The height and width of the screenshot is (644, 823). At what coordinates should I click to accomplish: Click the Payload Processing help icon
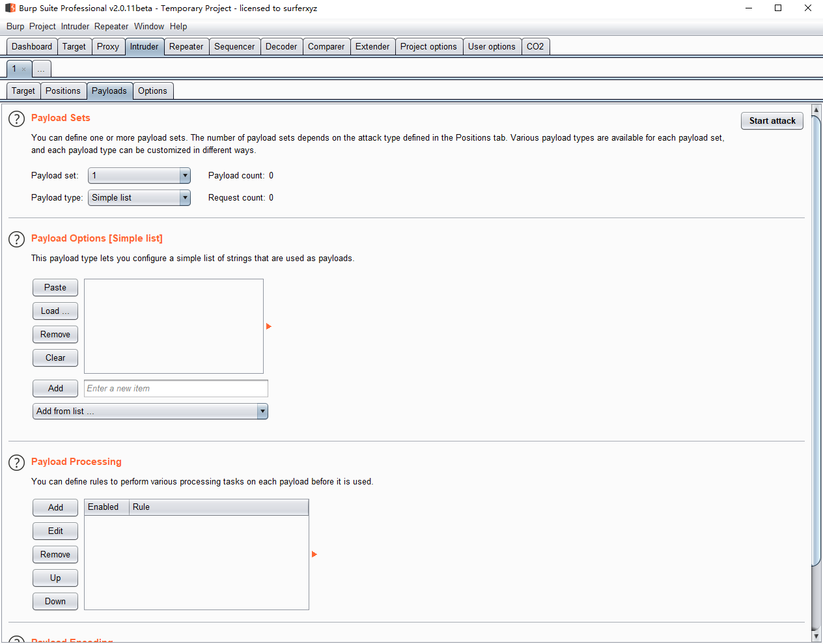pos(16,463)
